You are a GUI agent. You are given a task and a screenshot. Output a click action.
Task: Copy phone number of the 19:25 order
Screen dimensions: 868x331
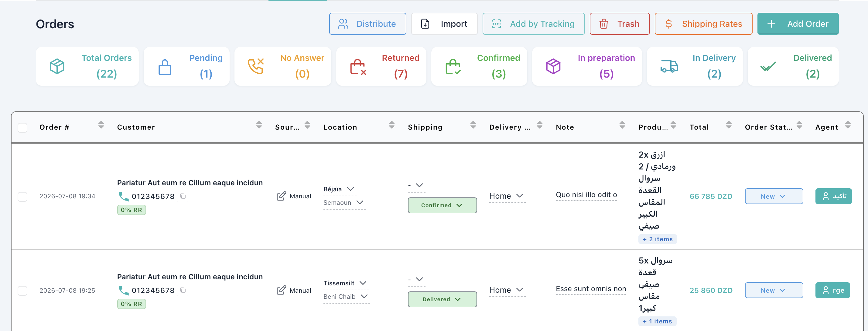pyautogui.click(x=183, y=290)
